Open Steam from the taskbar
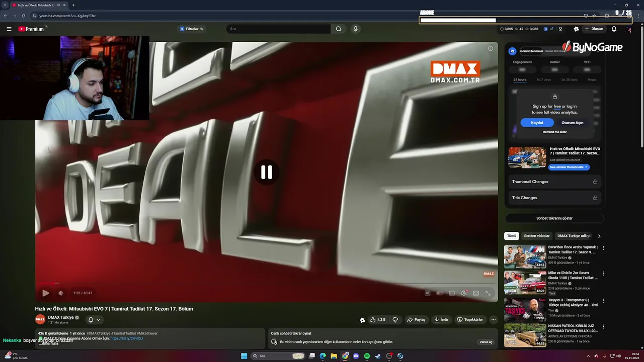644x362 pixels. coord(378,356)
